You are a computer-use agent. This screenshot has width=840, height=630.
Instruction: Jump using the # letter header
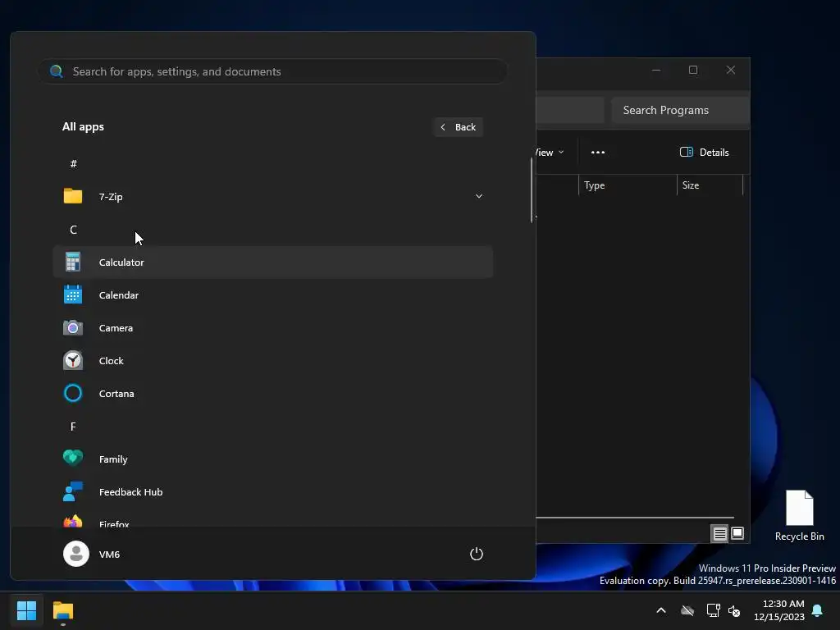73,163
